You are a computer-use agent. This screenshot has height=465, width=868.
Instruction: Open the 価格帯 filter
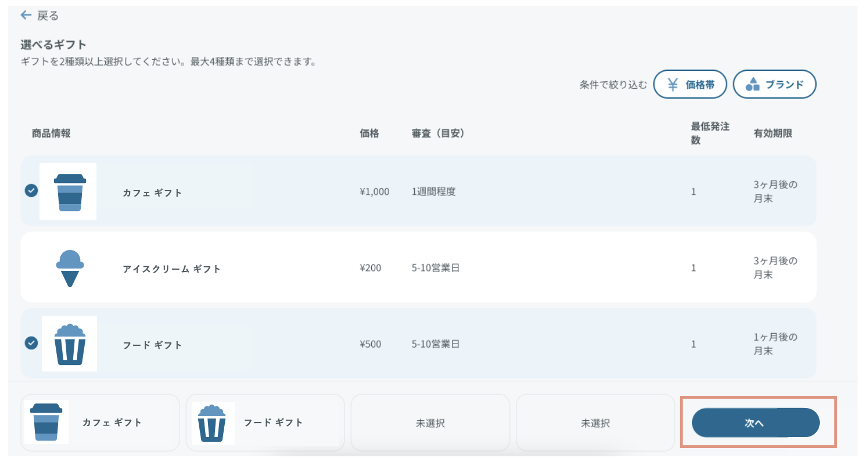pyautogui.click(x=691, y=85)
